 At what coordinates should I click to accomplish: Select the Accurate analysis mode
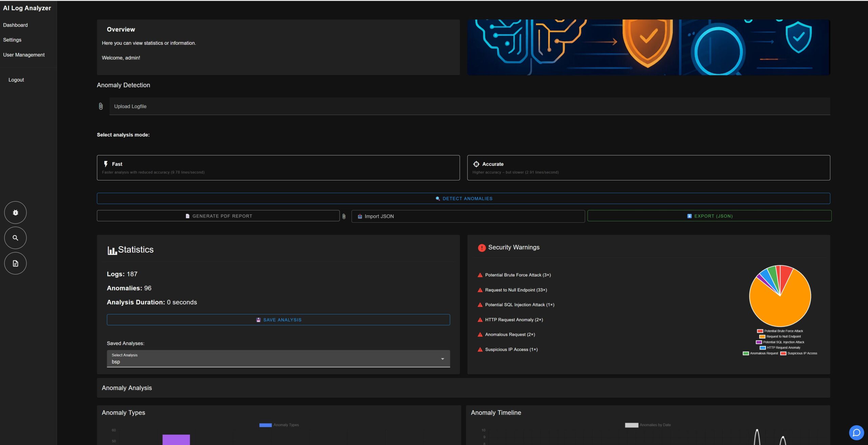(648, 168)
